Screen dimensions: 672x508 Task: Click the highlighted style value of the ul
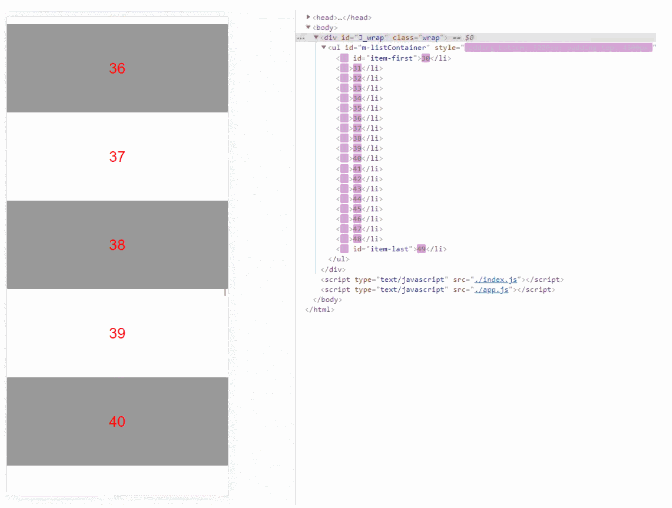[558, 48]
